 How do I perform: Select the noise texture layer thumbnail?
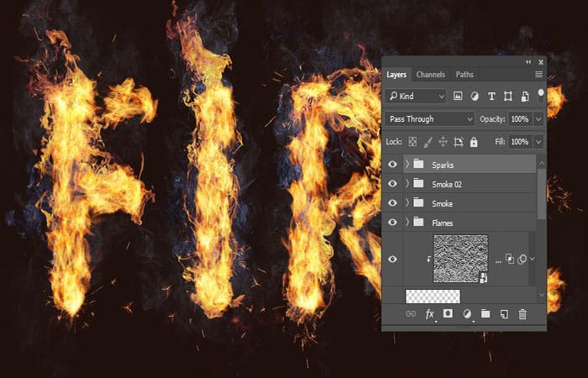(x=460, y=259)
